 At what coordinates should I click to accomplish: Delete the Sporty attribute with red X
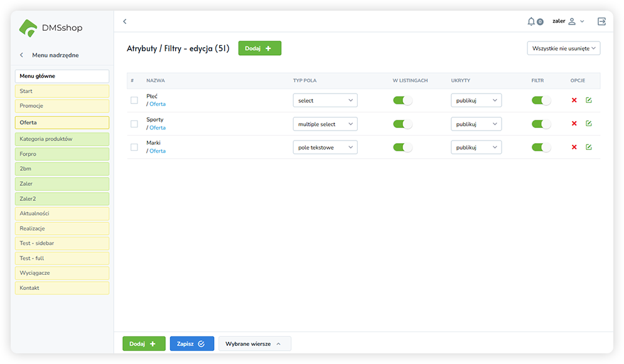click(574, 124)
